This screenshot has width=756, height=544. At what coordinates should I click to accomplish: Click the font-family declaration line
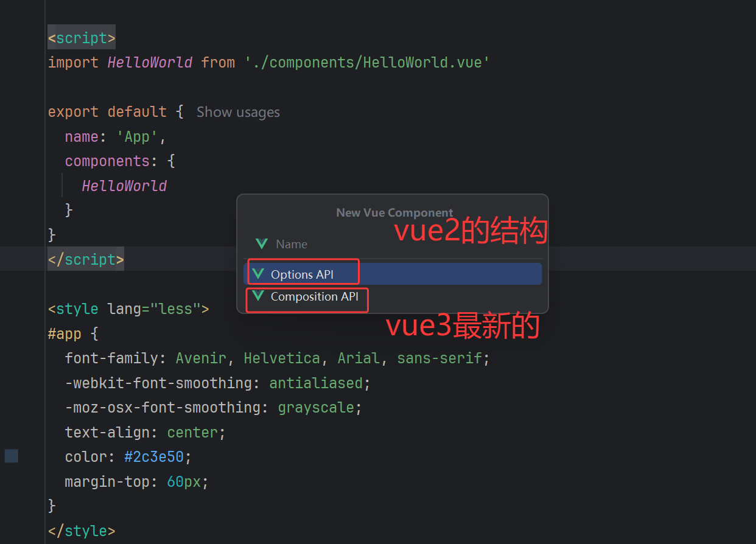tap(277, 358)
